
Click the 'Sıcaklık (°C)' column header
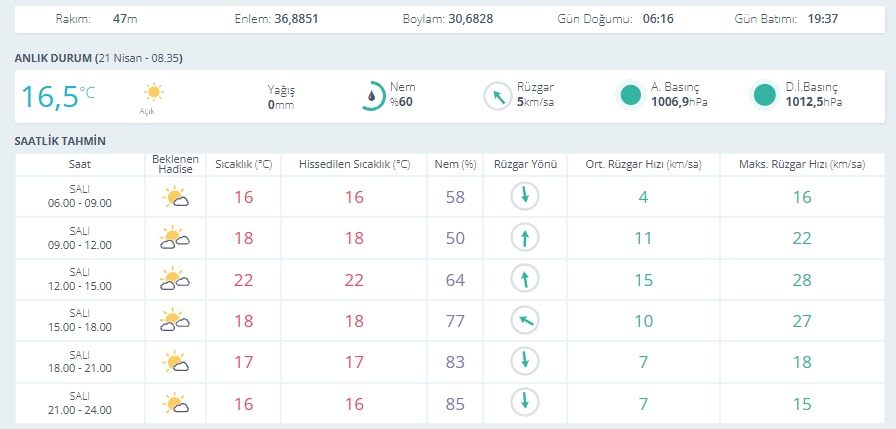pyautogui.click(x=244, y=164)
